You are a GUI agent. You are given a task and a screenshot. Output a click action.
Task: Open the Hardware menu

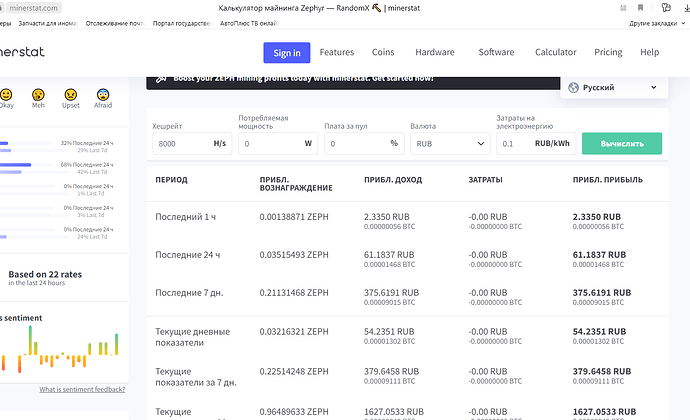pyautogui.click(x=435, y=52)
